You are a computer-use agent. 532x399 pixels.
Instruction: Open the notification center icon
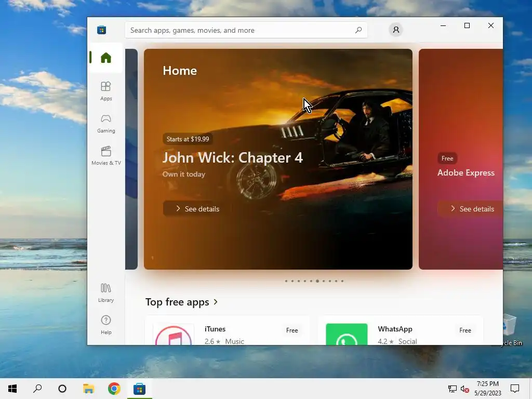pyautogui.click(x=515, y=389)
